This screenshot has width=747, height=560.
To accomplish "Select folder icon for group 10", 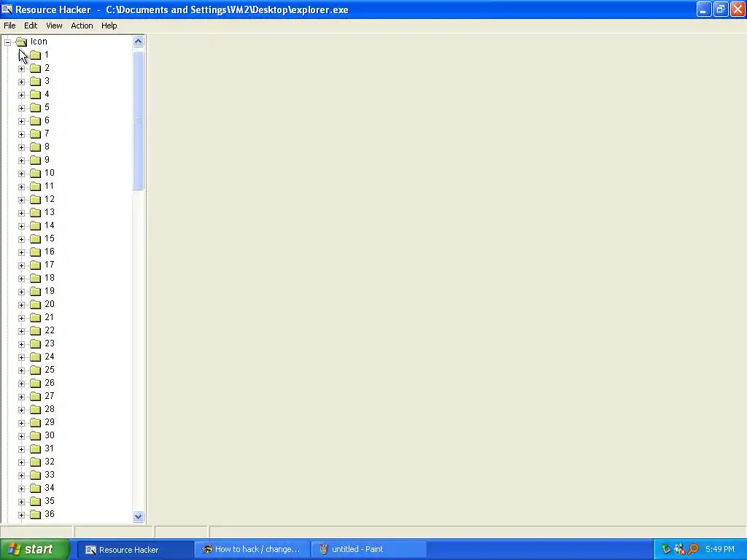I will (35, 174).
